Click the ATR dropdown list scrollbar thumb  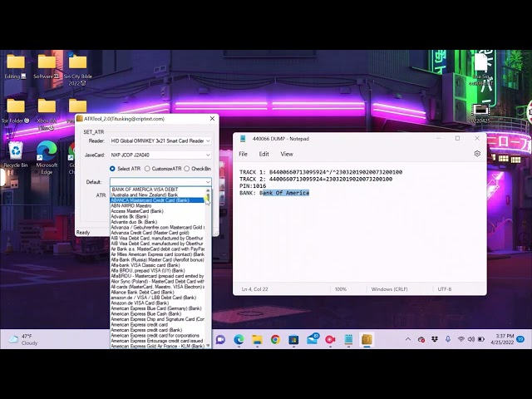click(x=208, y=197)
